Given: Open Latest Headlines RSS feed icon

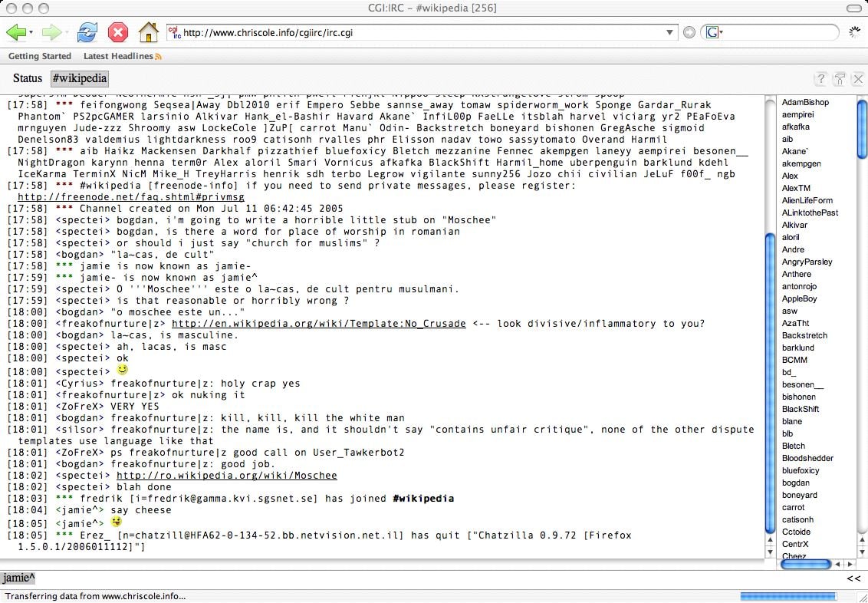Looking at the screenshot, I should [156, 56].
